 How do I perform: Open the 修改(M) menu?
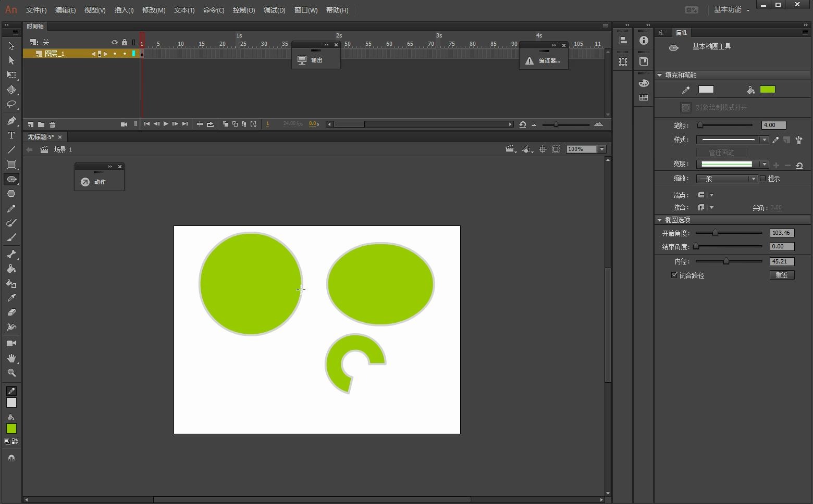click(x=154, y=10)
